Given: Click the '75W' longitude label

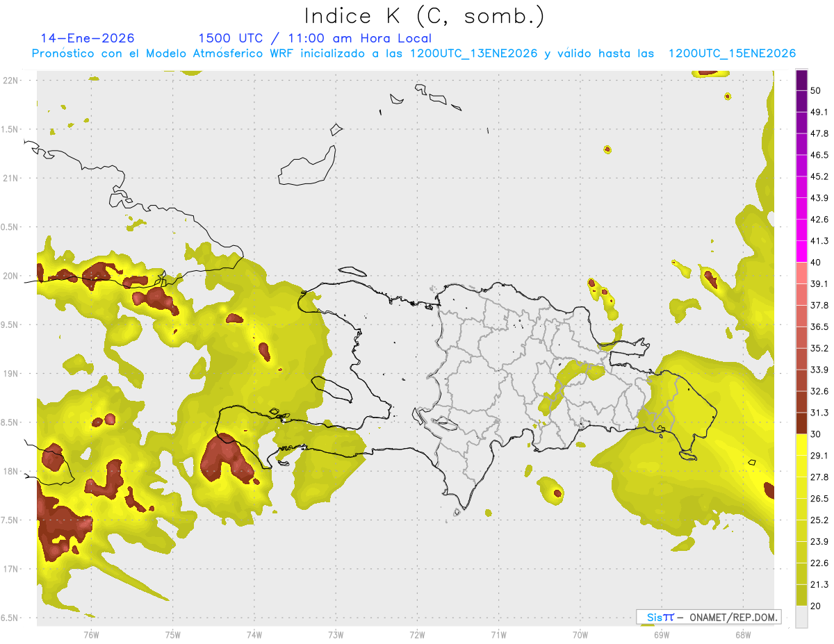Looking at the screenshot, I should pos(173,634).
